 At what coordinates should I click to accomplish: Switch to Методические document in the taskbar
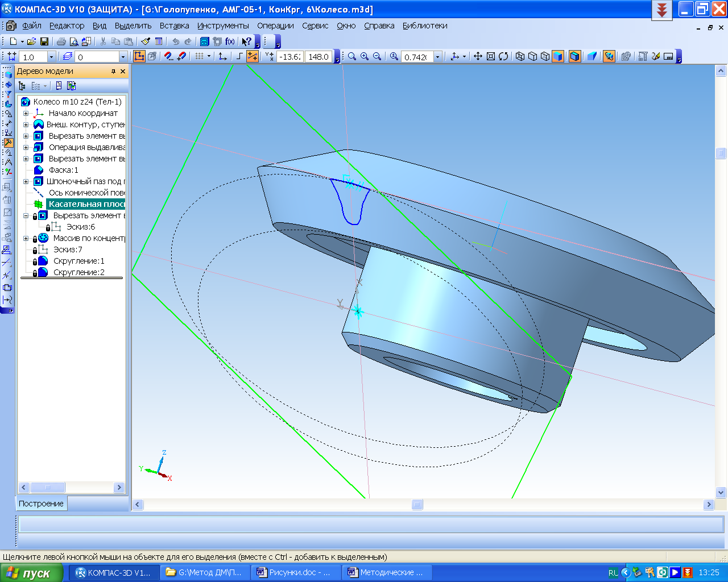pos(388,572)
